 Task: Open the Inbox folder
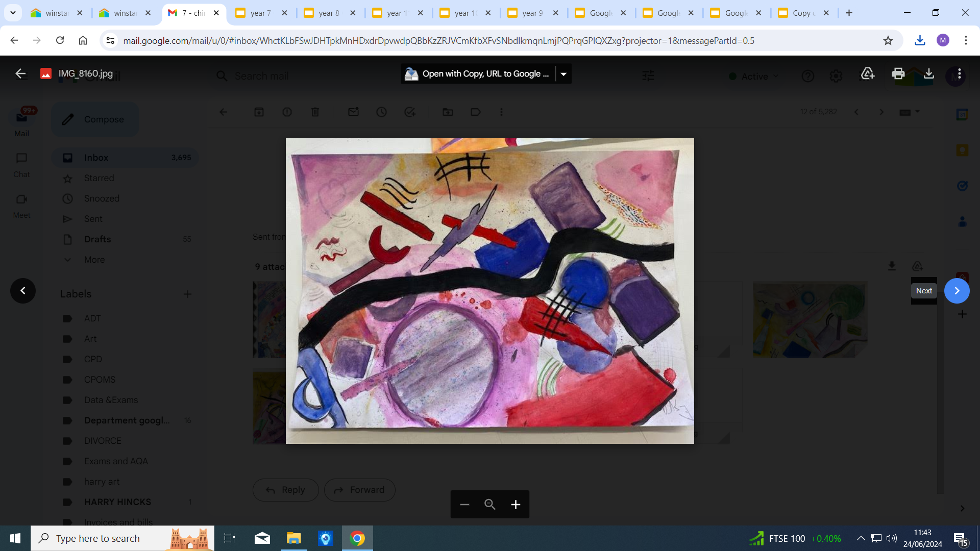pyautogui.click(x=125, y=158)
